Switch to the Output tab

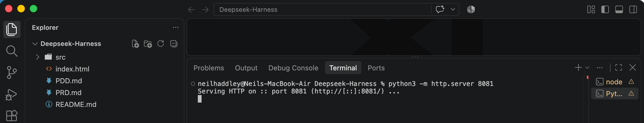(246, 68)
